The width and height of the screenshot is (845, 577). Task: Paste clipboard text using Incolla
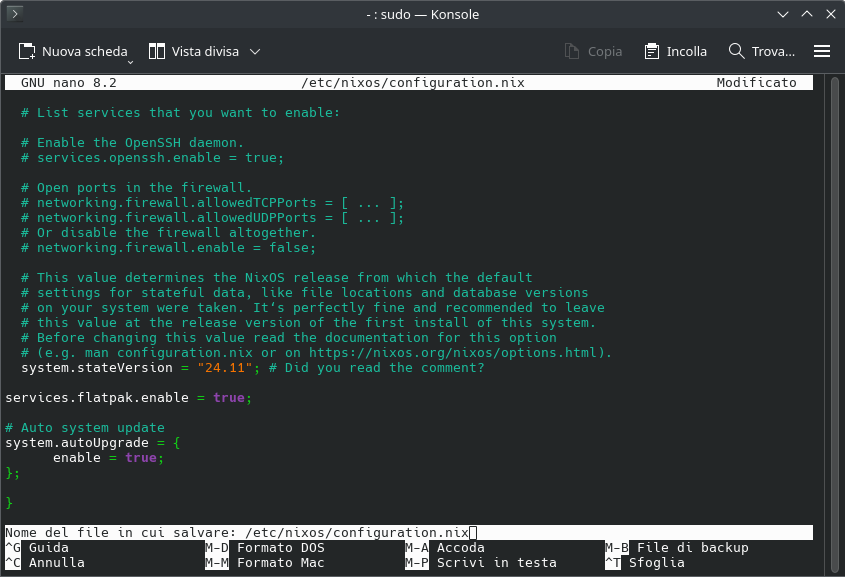(x=675, y=51)
